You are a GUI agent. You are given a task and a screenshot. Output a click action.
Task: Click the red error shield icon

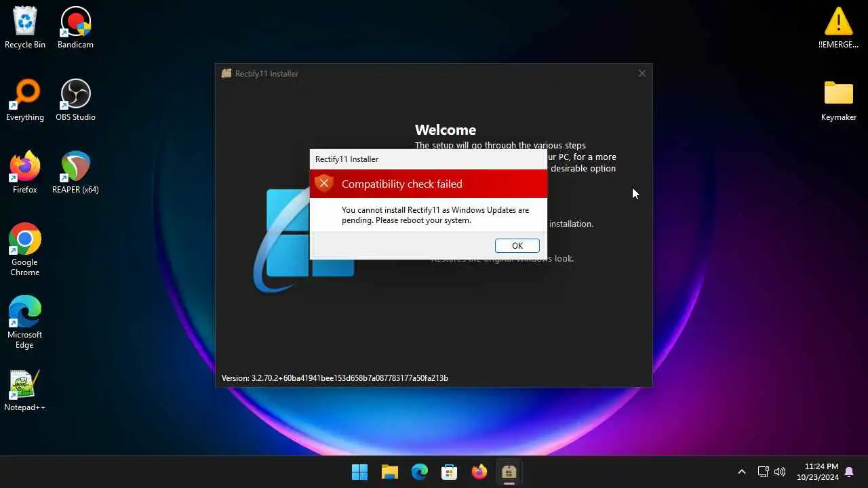pos(324,184)
